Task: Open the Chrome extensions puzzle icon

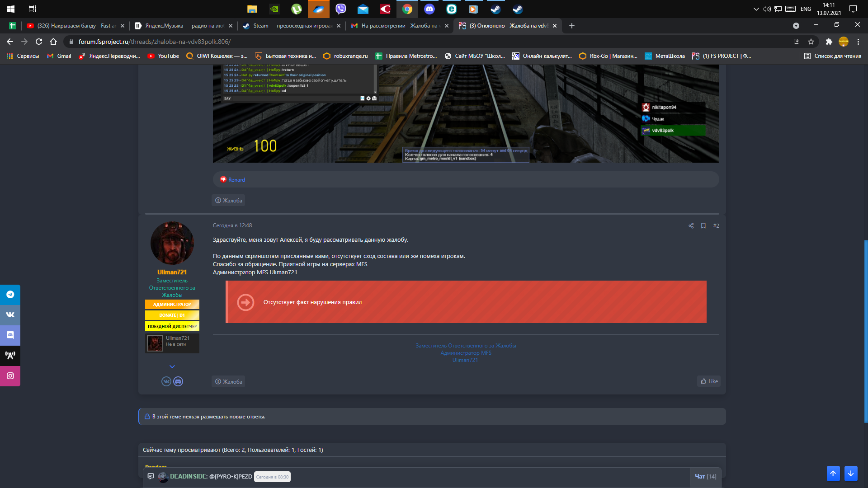Action: tap(829, 42)
